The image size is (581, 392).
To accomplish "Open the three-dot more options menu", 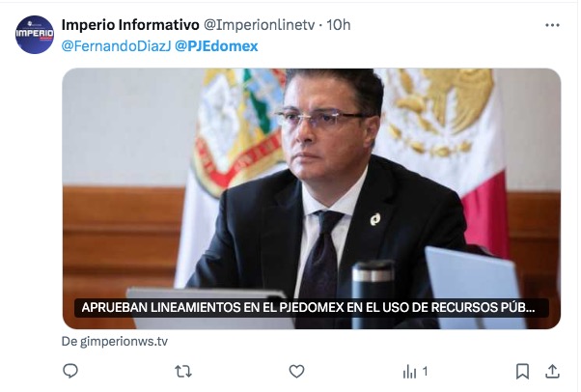I will [x=552, y=25].
